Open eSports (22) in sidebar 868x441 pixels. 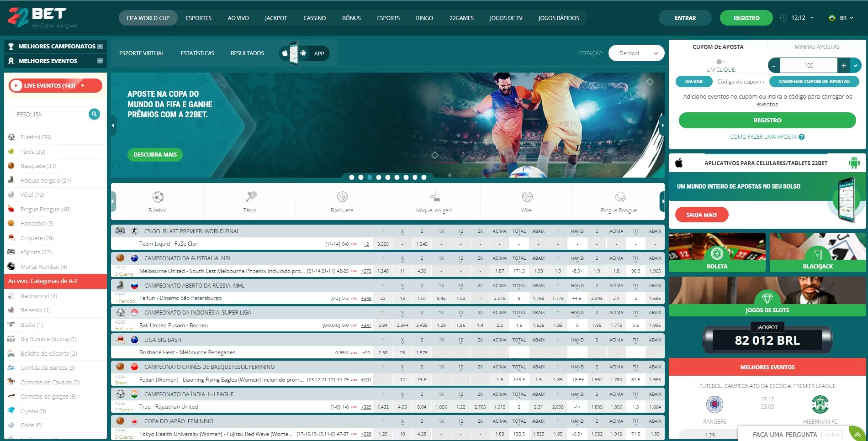click(36, 252)
